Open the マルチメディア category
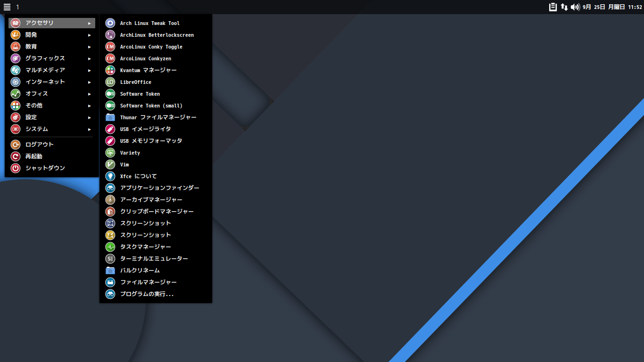The height and width of the screenshot is (362, 644). click(52, 70)
